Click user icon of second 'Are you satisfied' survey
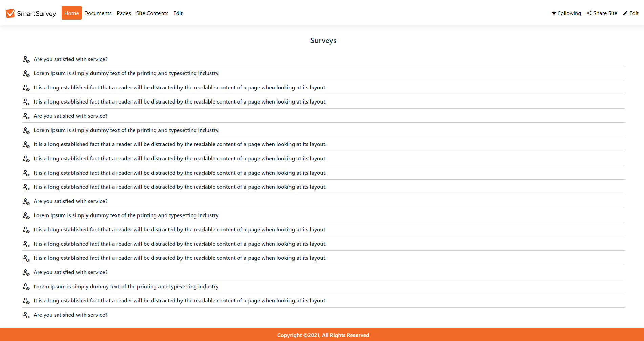The height and width of the screenshot is (341, 644). [x=26, y=116]
